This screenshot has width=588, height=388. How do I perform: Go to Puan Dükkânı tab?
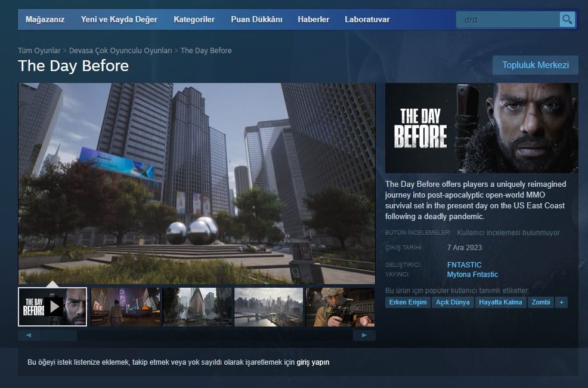pyautogui.click(x=256, y=19)
